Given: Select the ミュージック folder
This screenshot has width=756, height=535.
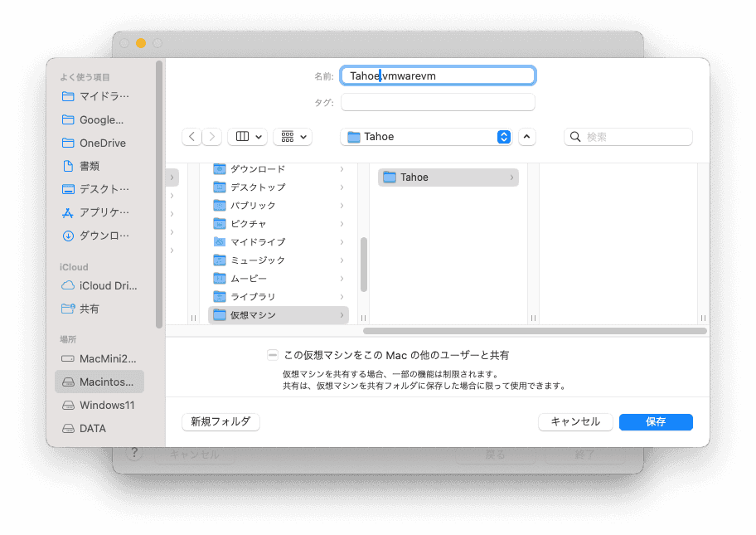Looking at the screenshot, I should pos(257,260).
